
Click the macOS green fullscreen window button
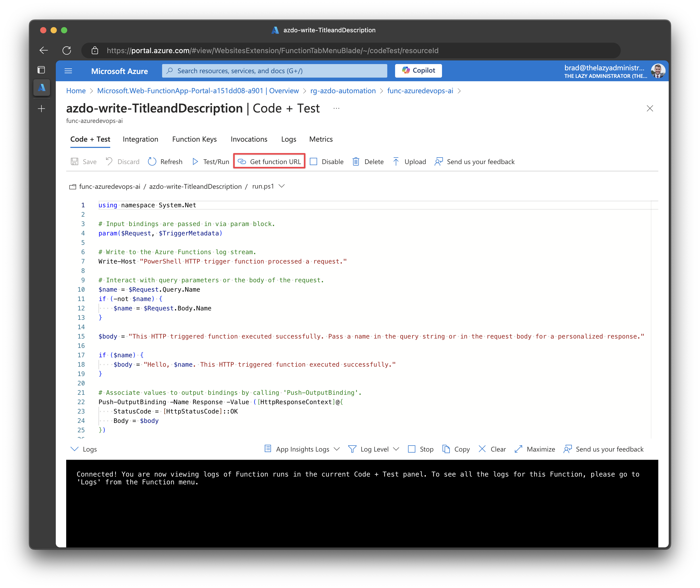(x=64, y=30)
